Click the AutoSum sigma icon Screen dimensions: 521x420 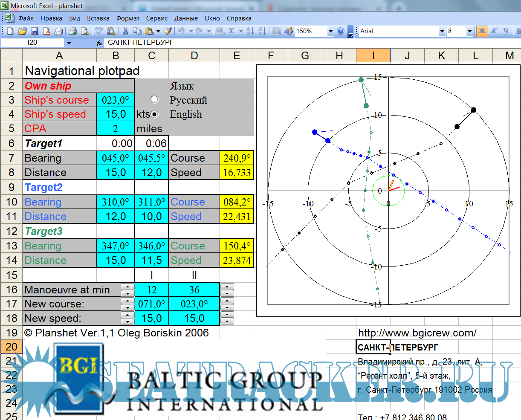(x=232, y=31)
